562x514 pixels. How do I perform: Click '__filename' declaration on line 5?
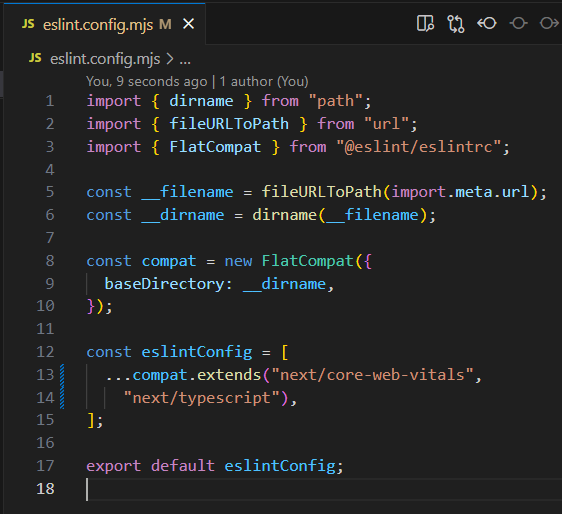pos(187,192)
